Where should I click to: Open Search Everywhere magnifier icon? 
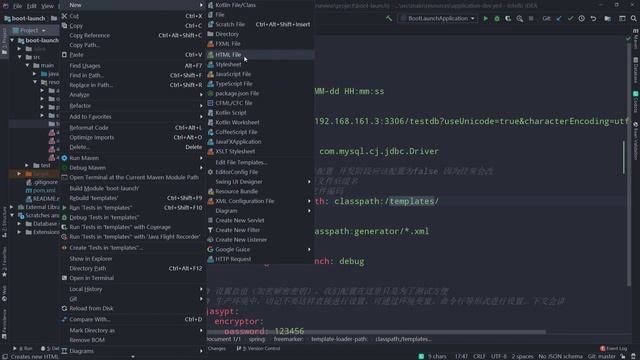[633, 18]
